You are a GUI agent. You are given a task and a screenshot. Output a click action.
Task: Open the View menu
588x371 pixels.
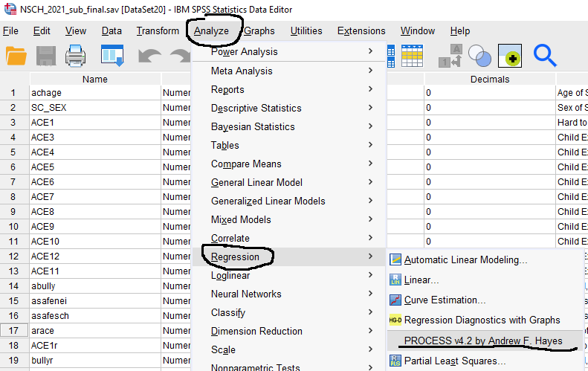76,30
